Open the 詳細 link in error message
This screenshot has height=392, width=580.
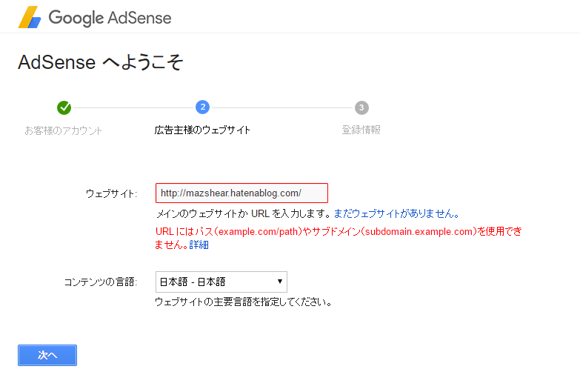tap(199, 245)
